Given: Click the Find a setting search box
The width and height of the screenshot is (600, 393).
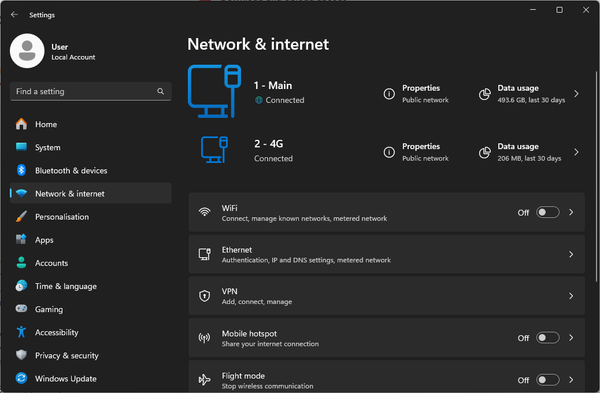Looking at the screenshot, I should click(91, 91).
